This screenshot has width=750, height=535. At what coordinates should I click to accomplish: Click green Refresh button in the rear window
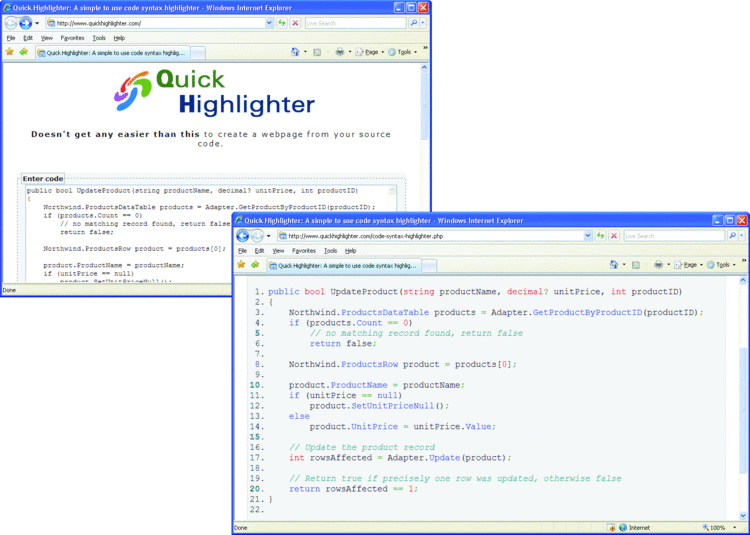point(282,23)
